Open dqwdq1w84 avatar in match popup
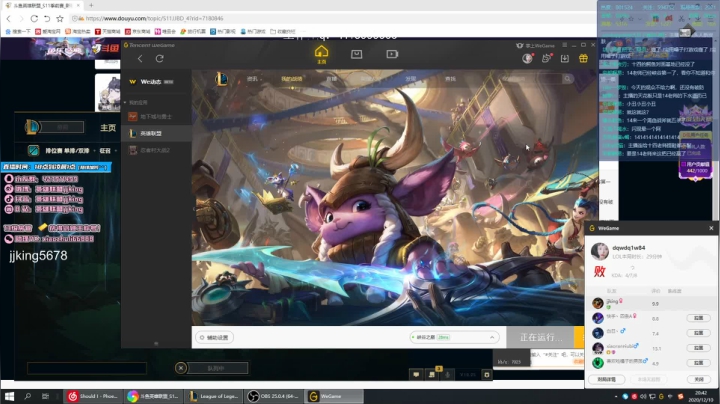Image resolution: width=720 pixels, height=404 pixels. (x=599, y=252)
